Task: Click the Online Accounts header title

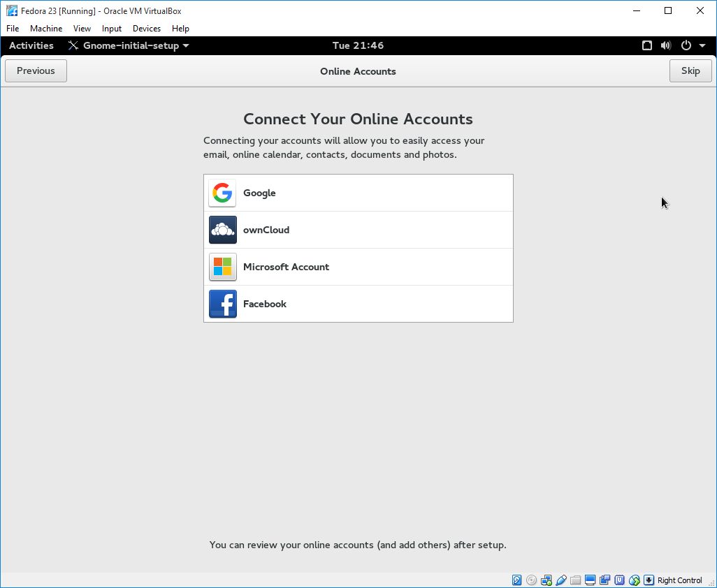Action: point(358,71)
